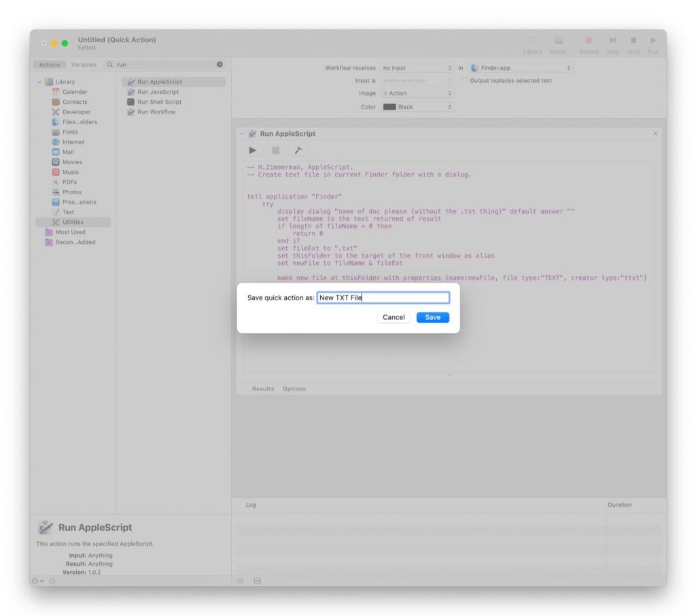
Task: Open the Media browser icon
Action: click(x=558, y=41)
